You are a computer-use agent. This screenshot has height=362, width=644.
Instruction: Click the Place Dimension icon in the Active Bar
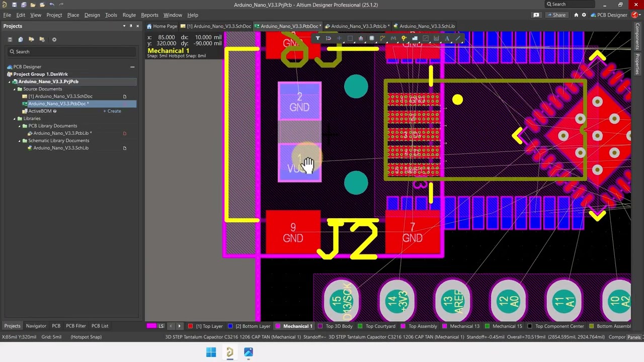click(436, 38)
